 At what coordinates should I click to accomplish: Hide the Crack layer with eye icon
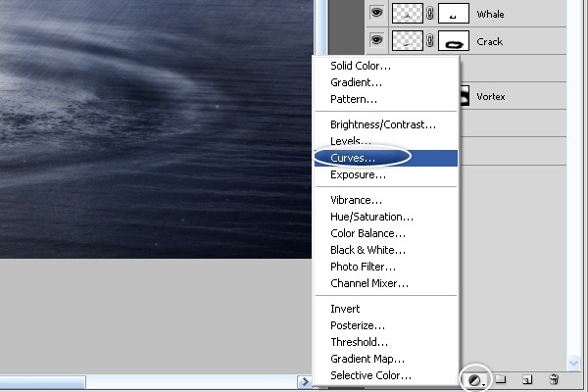[x=376, y=40]
